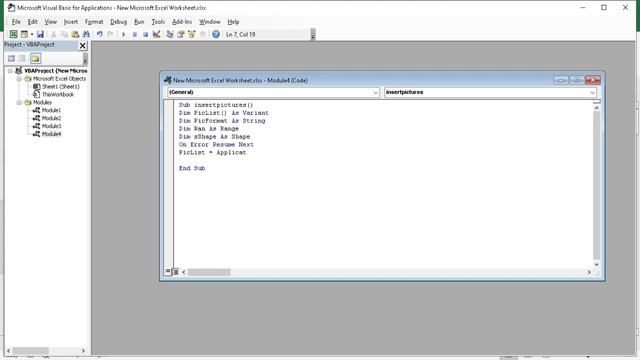The height and width of the screenshot is (360, 640).
Task: Collapse the Microsoft Excel Objects folder
Action: pos(19,78)
